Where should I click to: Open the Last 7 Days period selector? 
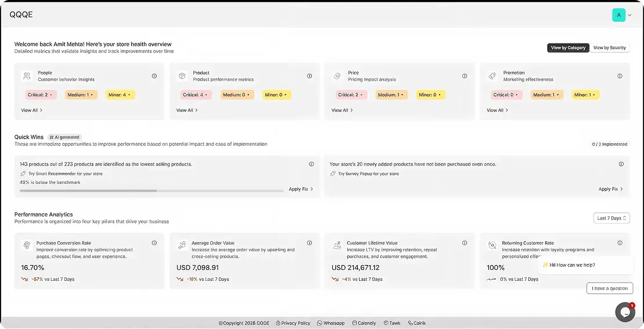[x=611, y=218]
